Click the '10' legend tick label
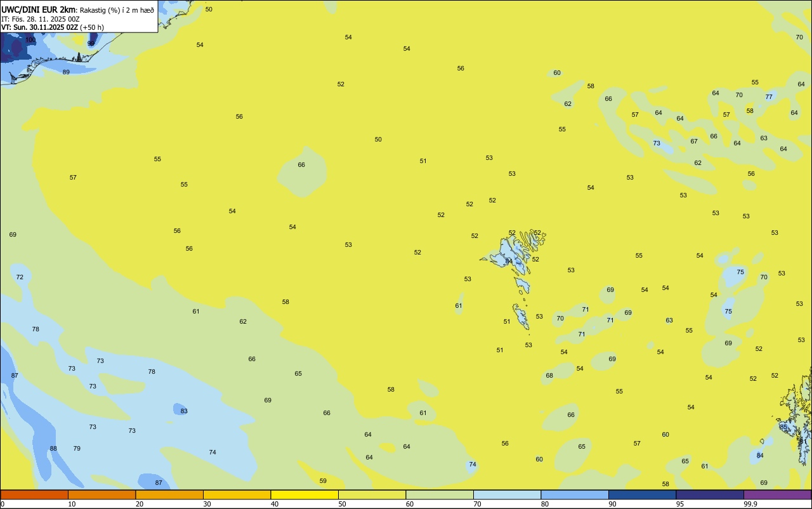 [72, 504]
